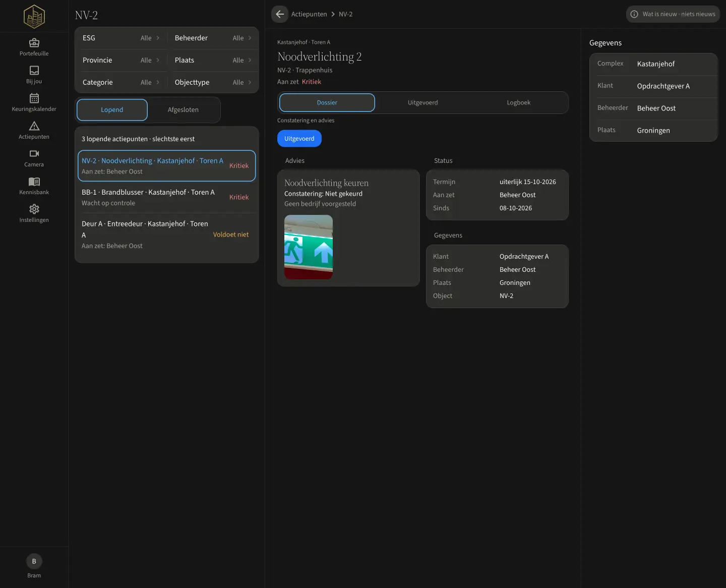Open the Objecttype filter dropdown
Image resolution: width=726 pixels, height=588 pixels.
pyautogui.click(x=213, y=82)
